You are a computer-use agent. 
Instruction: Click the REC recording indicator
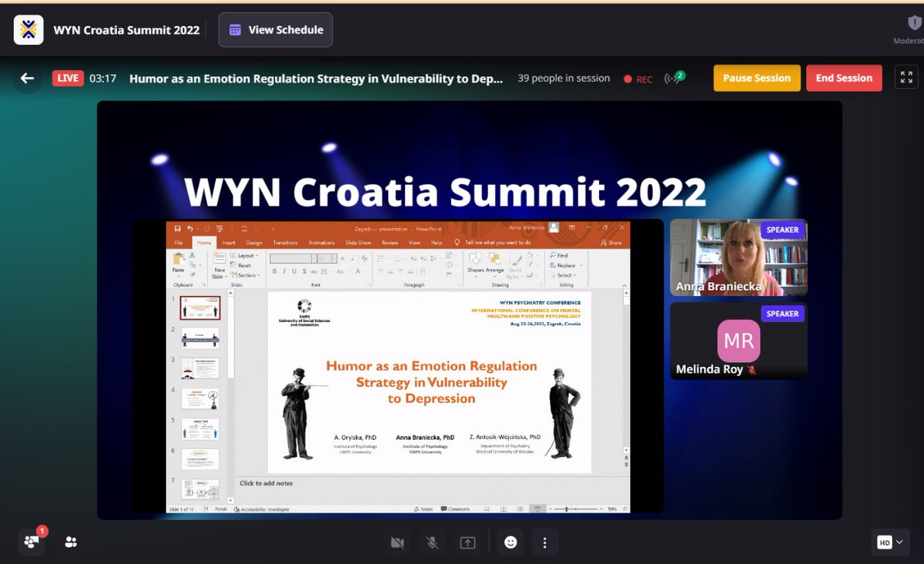point(638,79)
